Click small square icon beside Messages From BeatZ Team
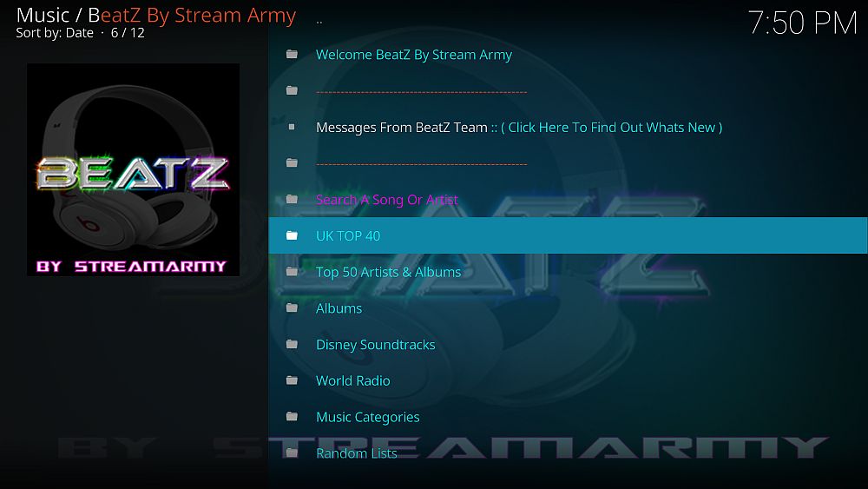The width and height of the screenshot is (868, 489). point(292,127)
